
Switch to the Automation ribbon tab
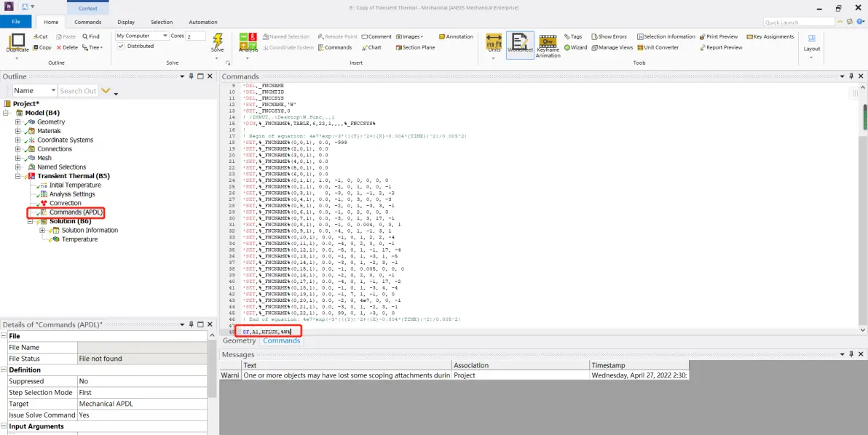click(203, 22)
